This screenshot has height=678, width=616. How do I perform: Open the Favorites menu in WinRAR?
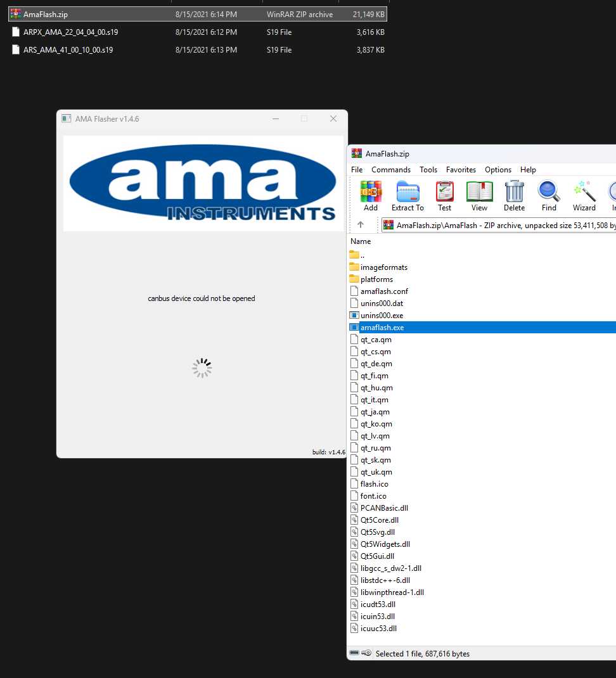point(461,170)
